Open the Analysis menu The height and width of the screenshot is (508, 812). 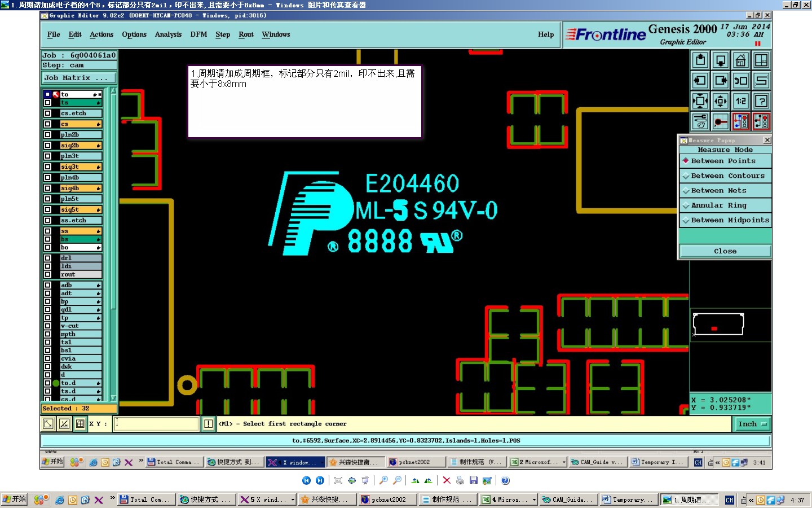click(x=168, y=34)
